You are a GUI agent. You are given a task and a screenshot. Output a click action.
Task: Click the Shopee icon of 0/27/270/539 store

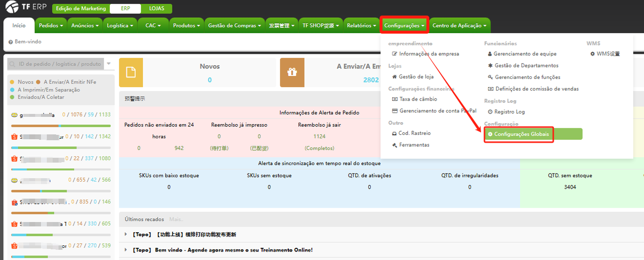pos(14,245)
